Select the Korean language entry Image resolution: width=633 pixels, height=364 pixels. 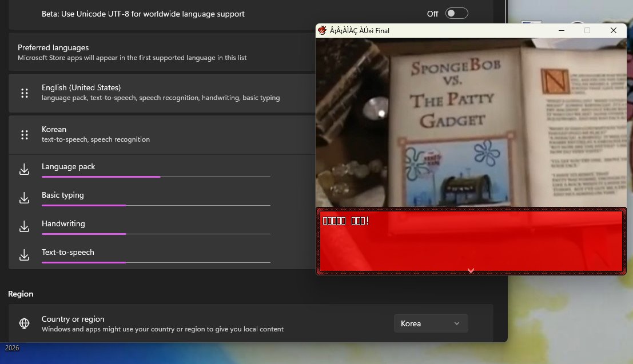point(162,135)
